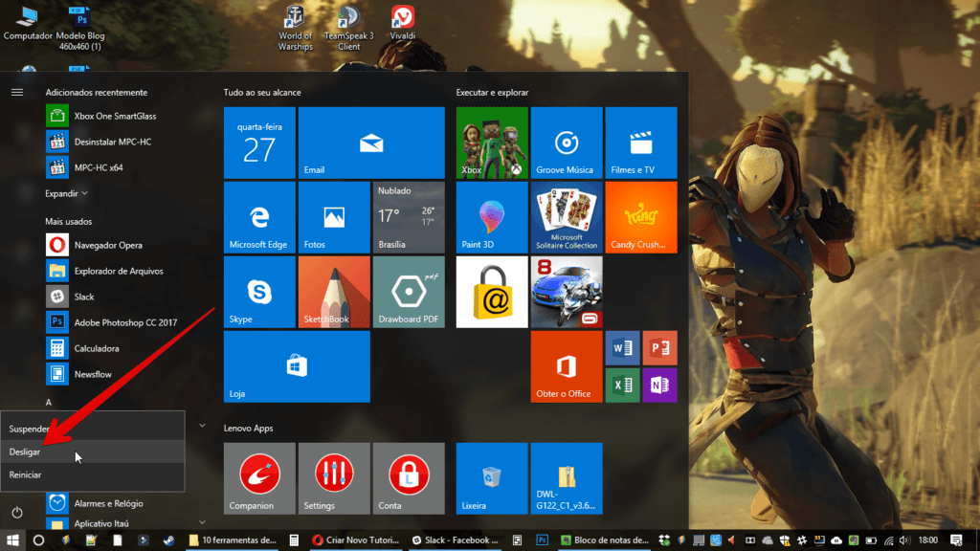Open the hamburger menu in Start
Image resolution: width=980 pixels, height=551 pixels.
pyautogui.click(x=16, y=92)
